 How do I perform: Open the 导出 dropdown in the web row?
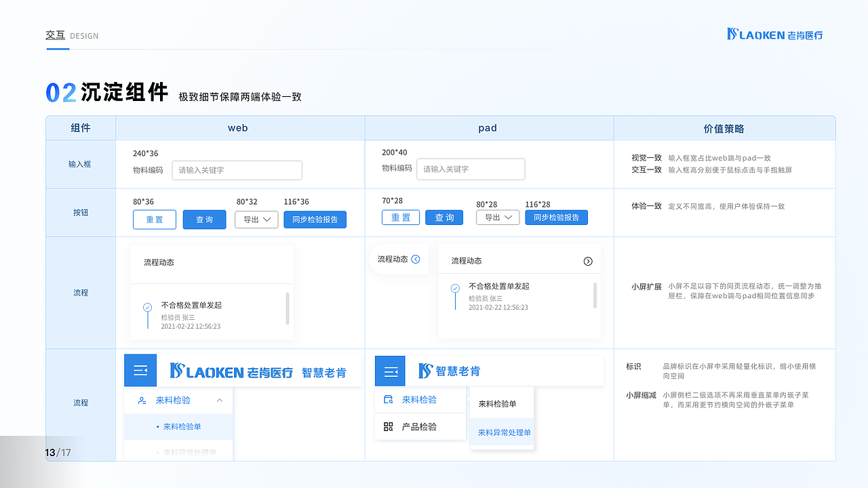[256, 219]
